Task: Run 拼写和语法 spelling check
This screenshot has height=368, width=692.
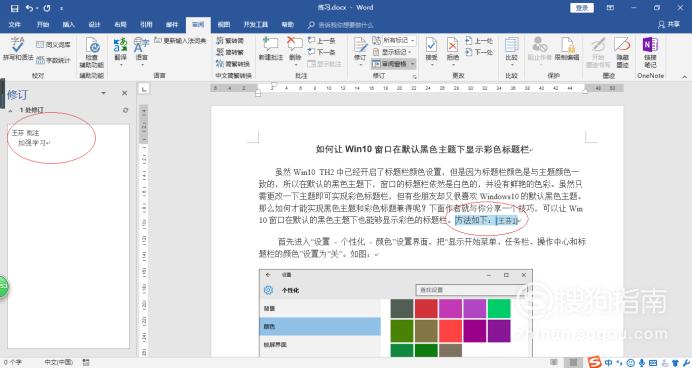Action: (18, 49)
